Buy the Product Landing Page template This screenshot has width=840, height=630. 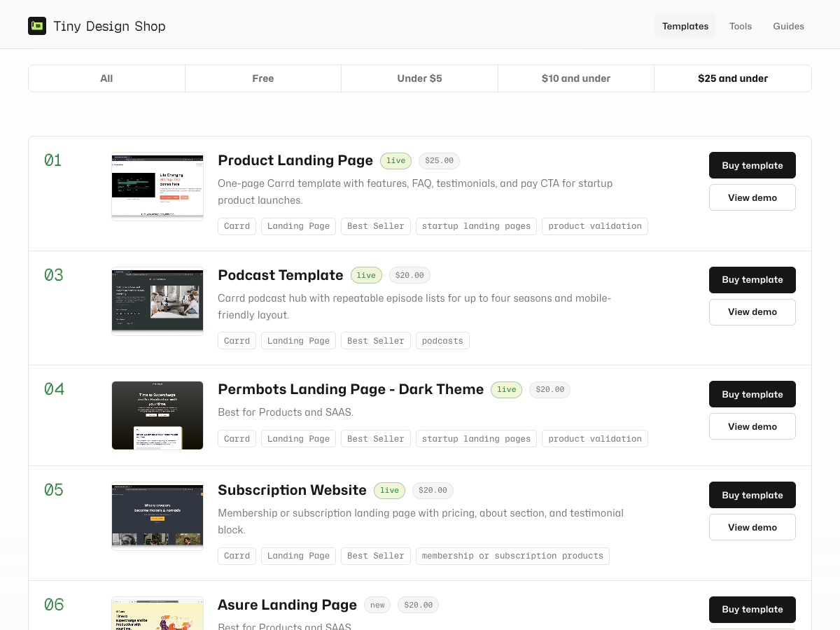click(x=752, y=165)
